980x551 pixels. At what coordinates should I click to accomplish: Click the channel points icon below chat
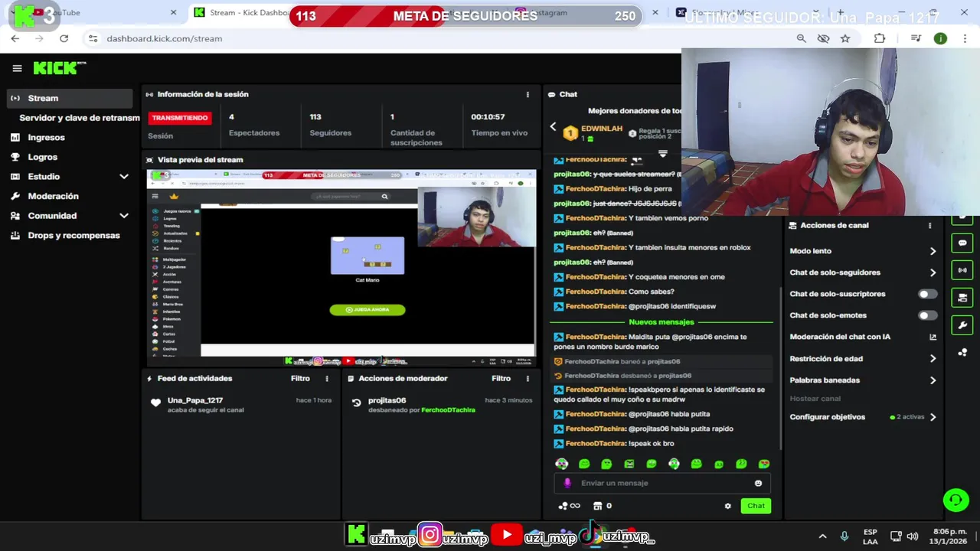pos(569,506)
